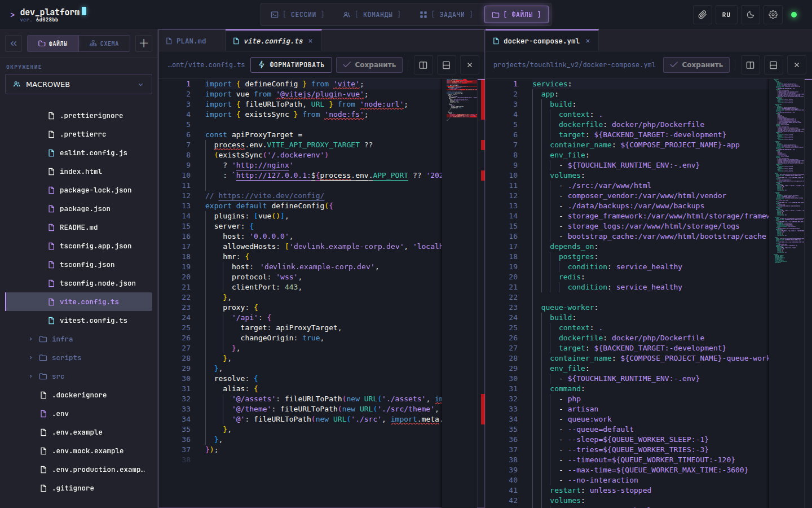
Task: Open settings gear icon
Action: tap(773, 15)
